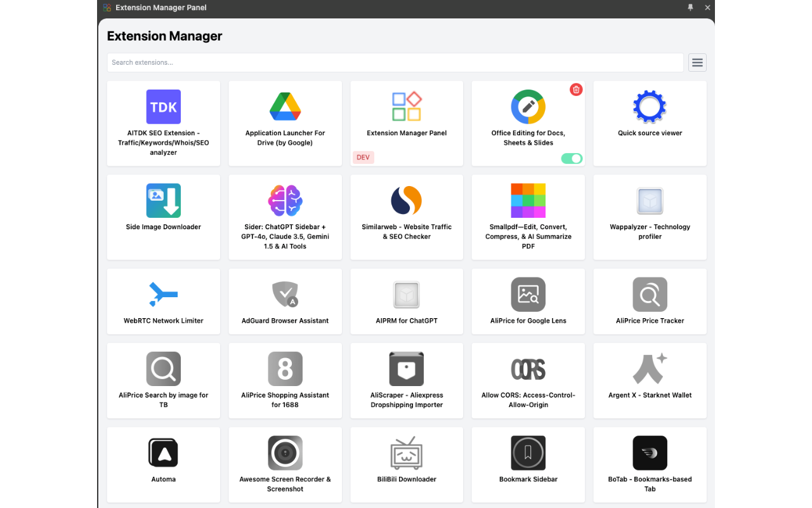Click the Bookmark Sidebar label text
This screenshot has height=508, width=812.
[528, 479]
